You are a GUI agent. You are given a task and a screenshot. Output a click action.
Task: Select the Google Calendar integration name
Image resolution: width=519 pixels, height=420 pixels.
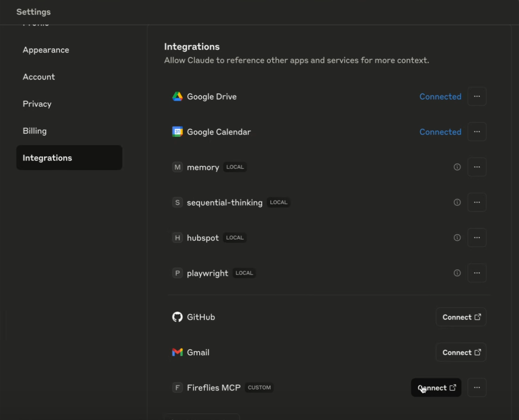tap(219, 132)
